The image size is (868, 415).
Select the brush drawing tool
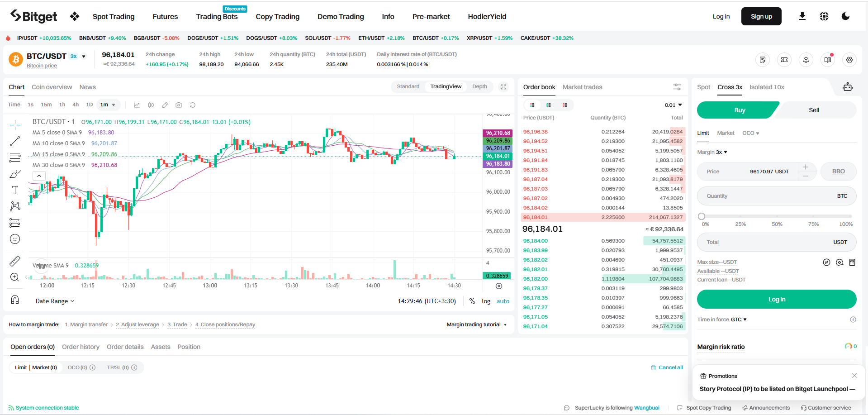[x=15, y=174]
